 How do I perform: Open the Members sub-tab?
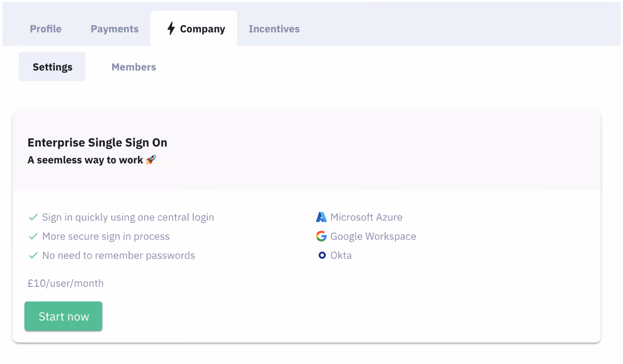134,67
